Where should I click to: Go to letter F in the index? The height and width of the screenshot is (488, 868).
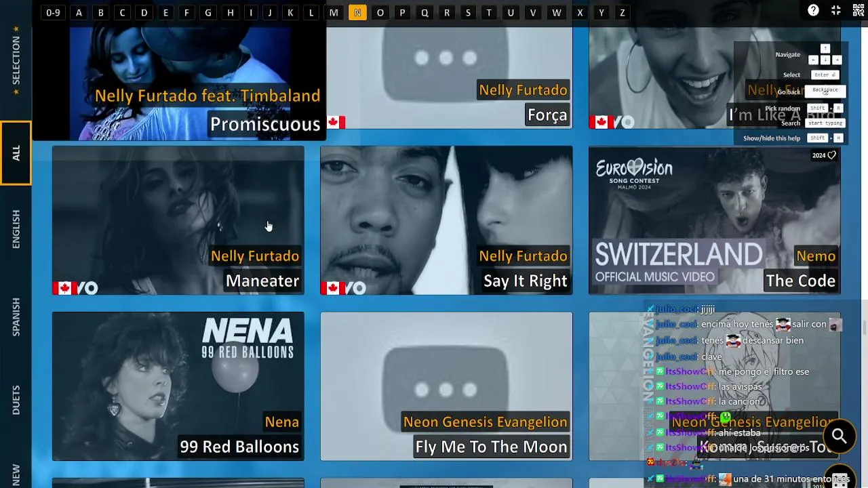point(186,13)
